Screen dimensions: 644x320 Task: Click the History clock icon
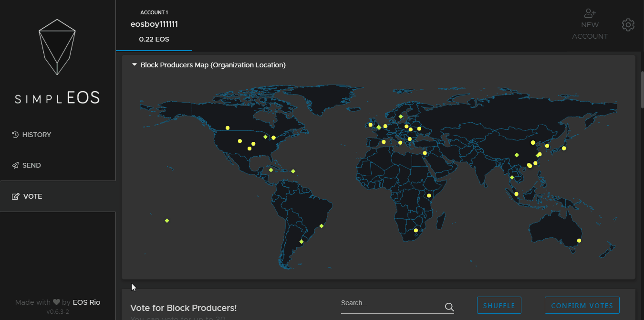15,135
